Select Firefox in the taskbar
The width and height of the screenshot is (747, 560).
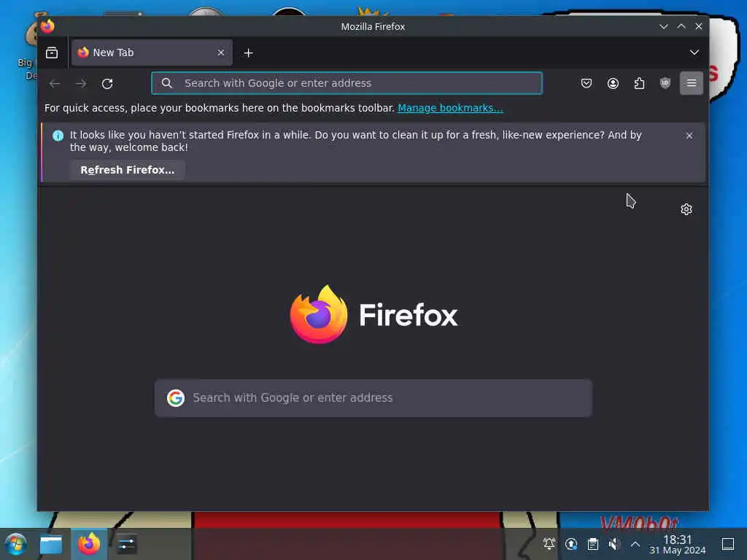(89, 544)
